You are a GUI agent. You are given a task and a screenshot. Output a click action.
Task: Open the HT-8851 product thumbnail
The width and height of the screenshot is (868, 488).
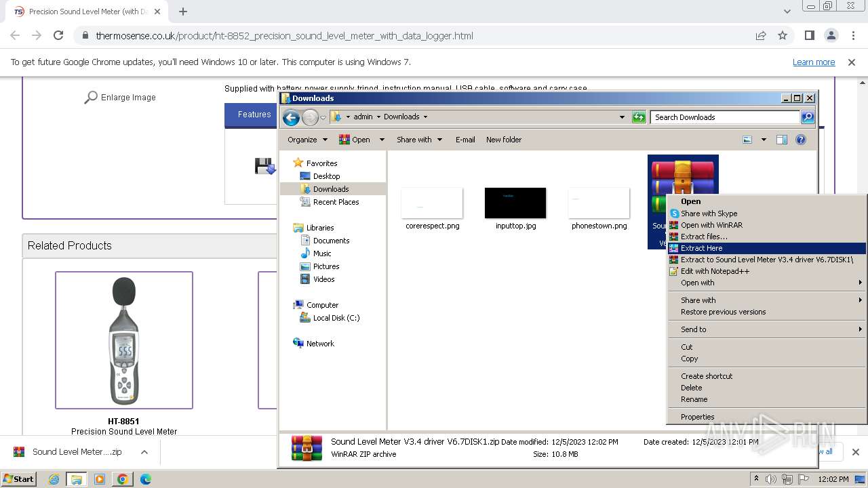(124, 340)
